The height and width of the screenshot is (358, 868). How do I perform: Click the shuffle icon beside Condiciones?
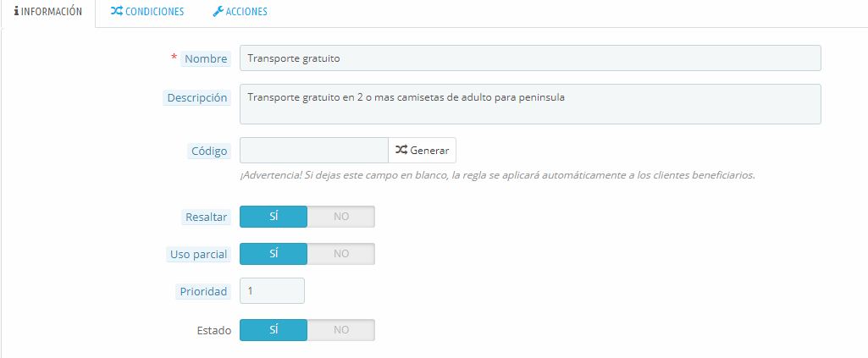pyautogui.click(x=116, y=12)
